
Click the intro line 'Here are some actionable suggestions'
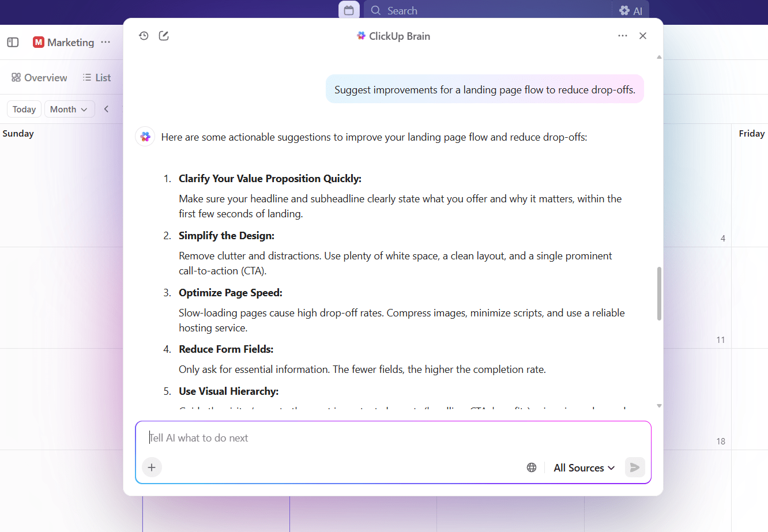pos(374,137)
